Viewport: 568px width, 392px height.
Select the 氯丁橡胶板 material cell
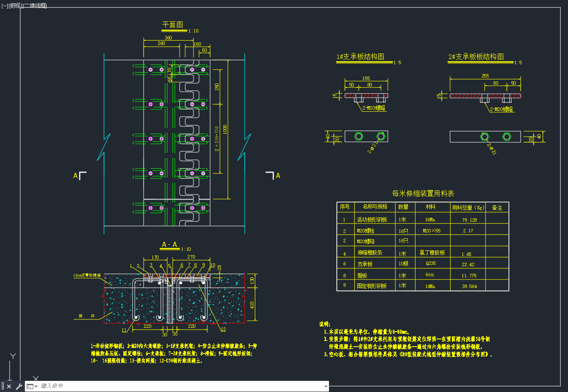pos(432,252)
